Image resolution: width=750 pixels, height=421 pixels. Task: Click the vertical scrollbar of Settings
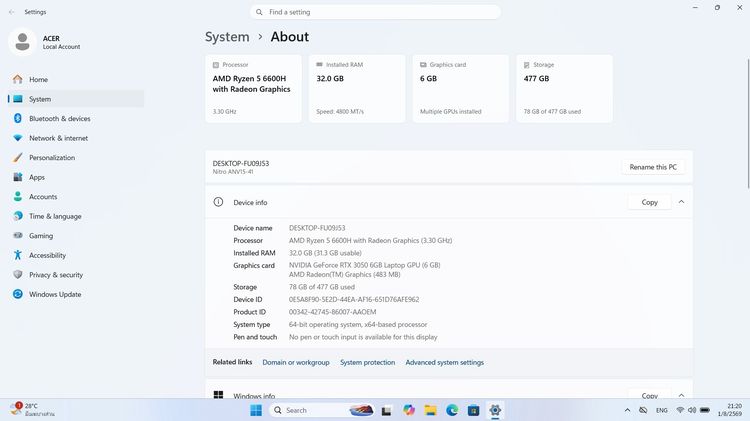tap(748, 123)
